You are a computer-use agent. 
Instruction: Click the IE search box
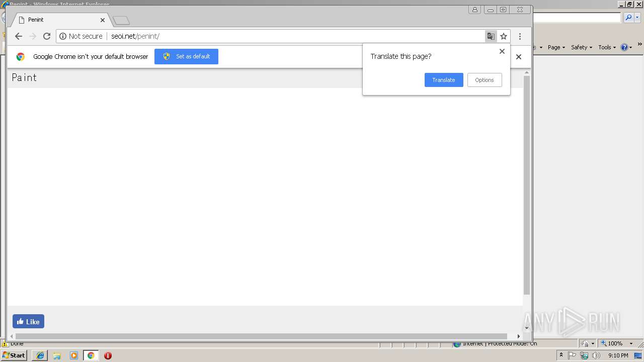click(577, 18)
